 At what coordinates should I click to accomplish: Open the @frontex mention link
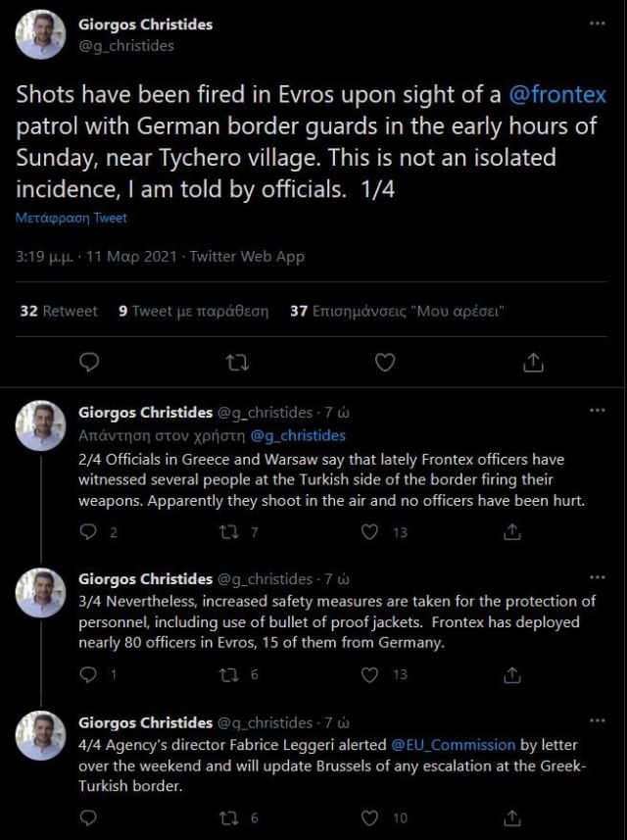557,95
